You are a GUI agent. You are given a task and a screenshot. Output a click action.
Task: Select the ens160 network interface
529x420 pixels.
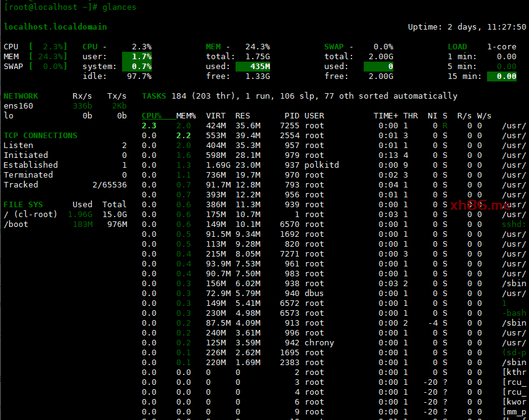tap(18, 105)
